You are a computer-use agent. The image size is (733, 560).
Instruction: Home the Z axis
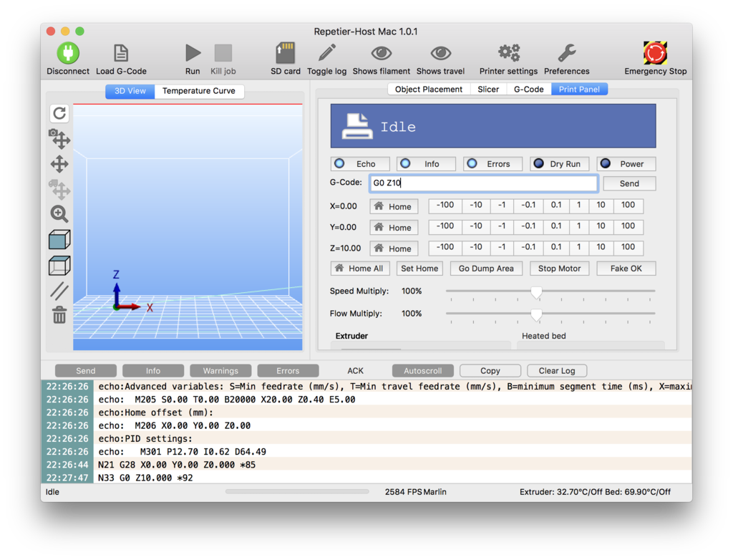[394, 248]
